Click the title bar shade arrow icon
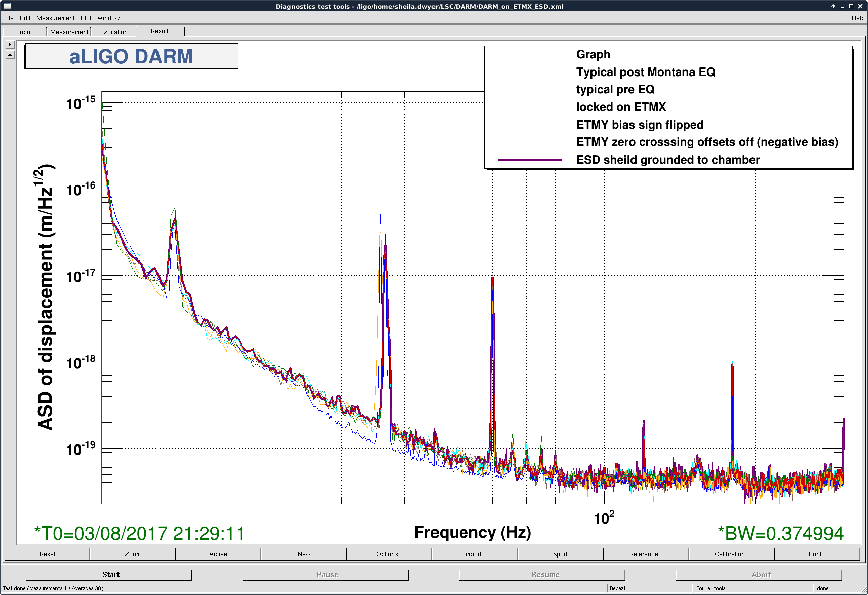This screenshot has width=868, height=595. 833,6
